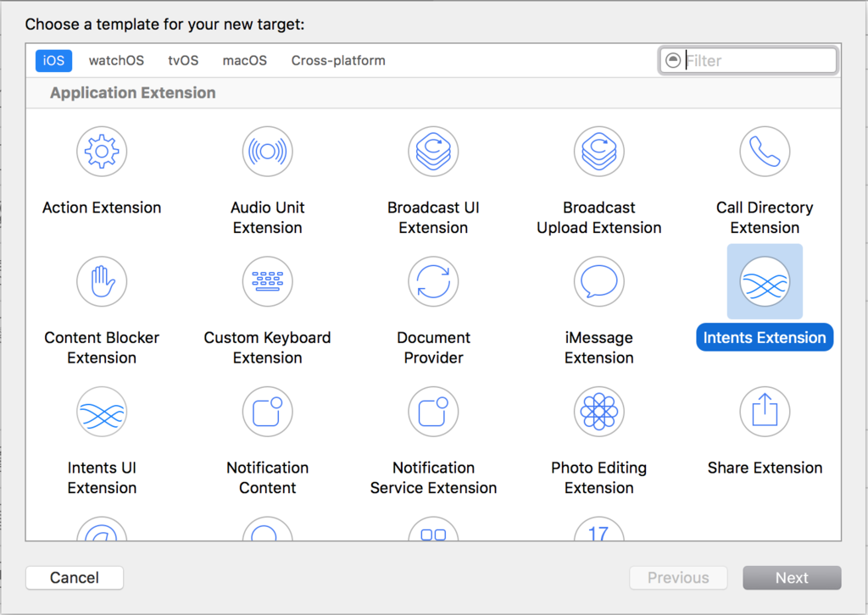868x615 pixels.
Task: Choose Content Blocker Extension hand icon
Action: 102,281
